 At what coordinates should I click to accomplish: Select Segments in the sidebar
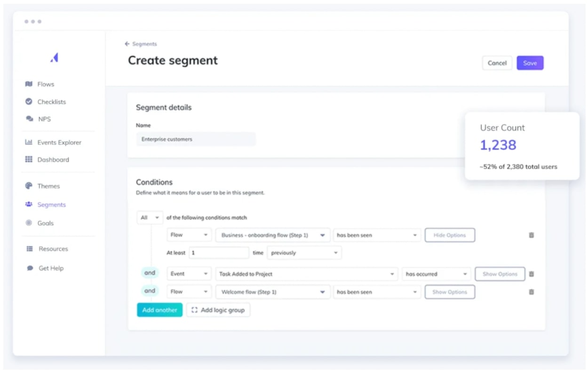tap(51, 205)
